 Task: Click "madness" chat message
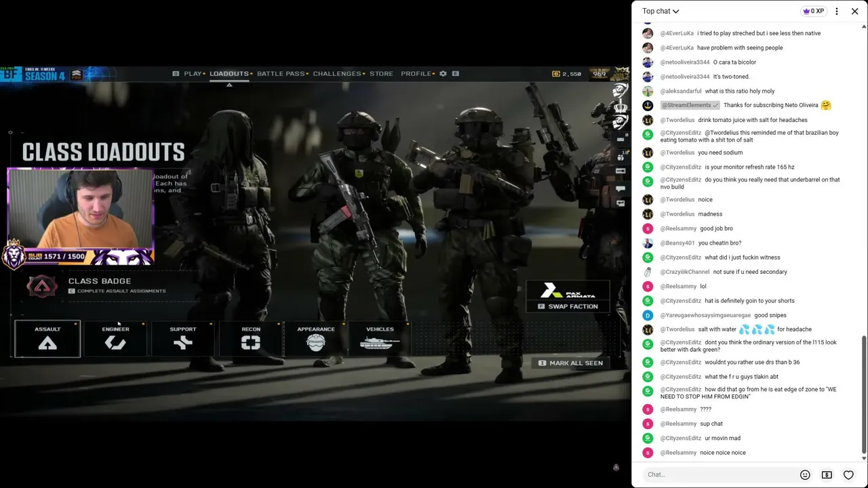(x=710, y=214)
